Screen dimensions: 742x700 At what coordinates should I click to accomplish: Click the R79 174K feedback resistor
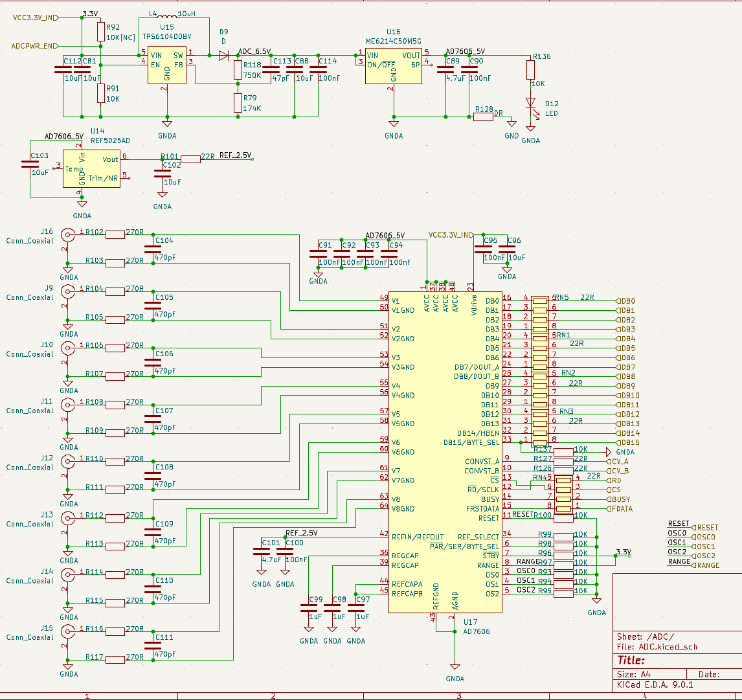coord(238,102)
